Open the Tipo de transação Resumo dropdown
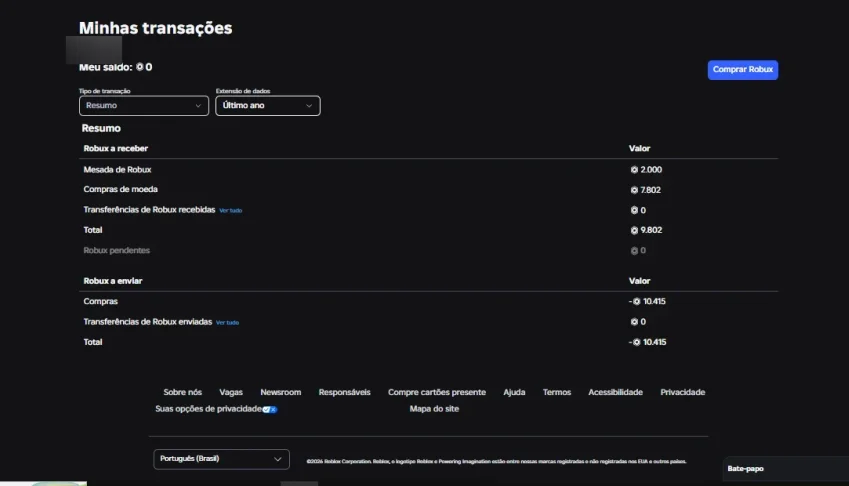This screenshot has height=486, width=849. pyautogui.click(x=143, y=106)
